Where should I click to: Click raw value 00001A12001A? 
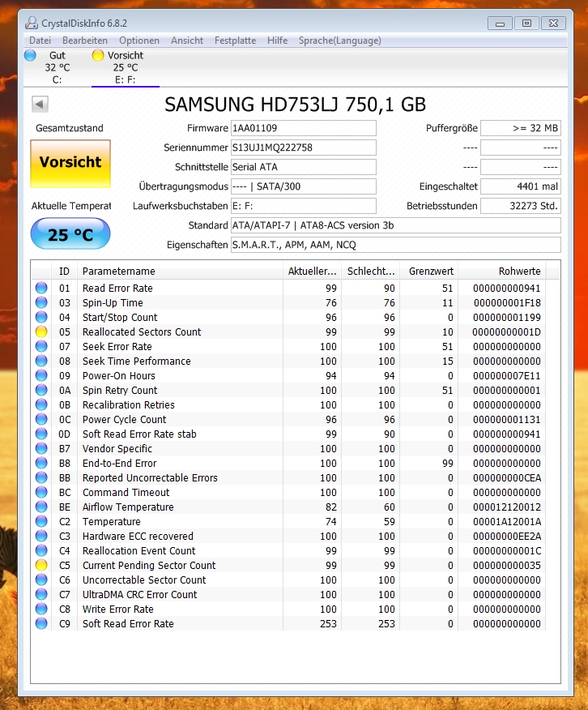506,522
